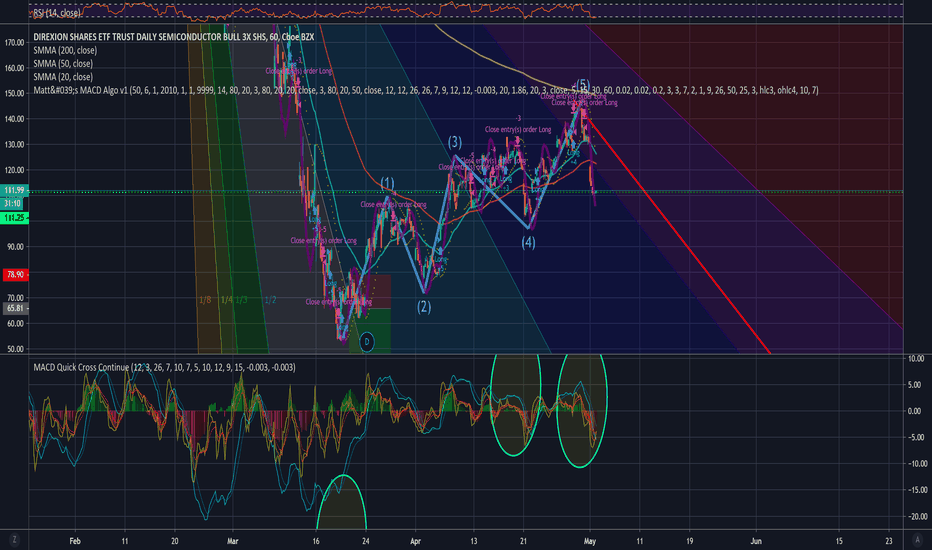The image size is (932, 550).
Task: Click Jun on the time axis
Action: click(x=756, y=541)
